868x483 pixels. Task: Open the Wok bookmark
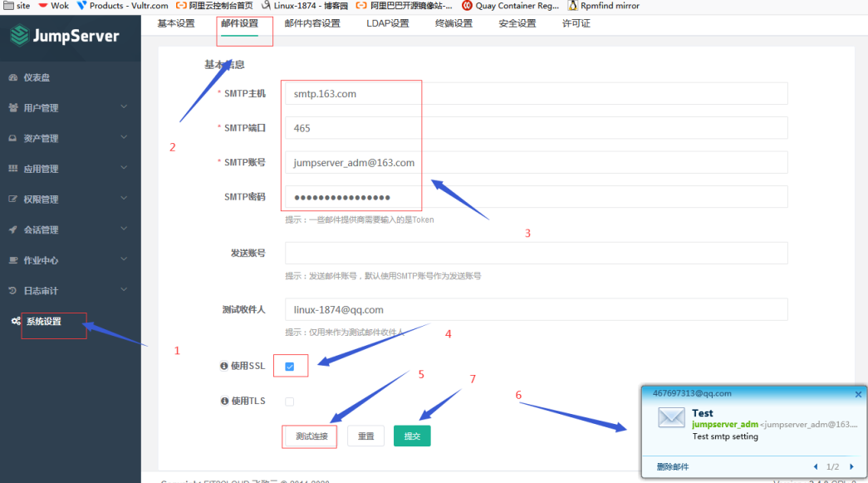coord(54,6)
